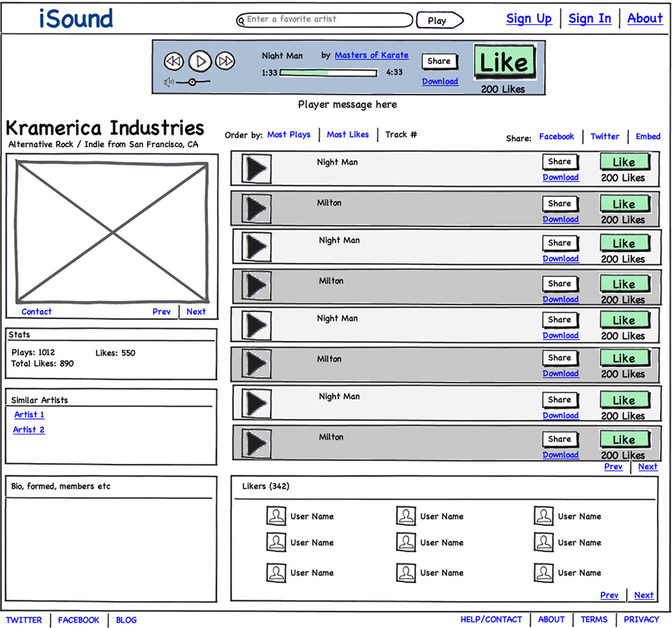Order tracks by Most Likes
The height and width of the screenshot is (628, 672).
[347, 134]
